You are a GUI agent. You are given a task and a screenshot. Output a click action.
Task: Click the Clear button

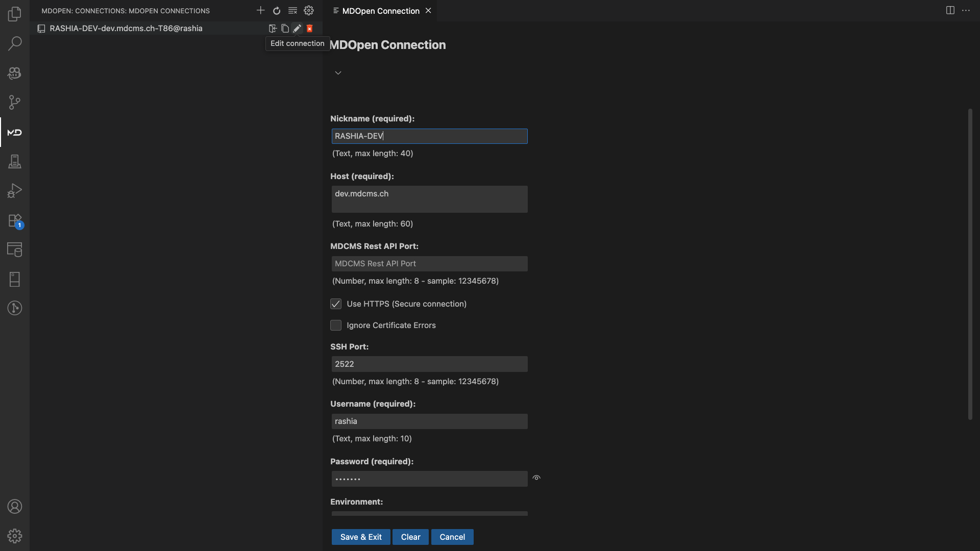[410, 537]
